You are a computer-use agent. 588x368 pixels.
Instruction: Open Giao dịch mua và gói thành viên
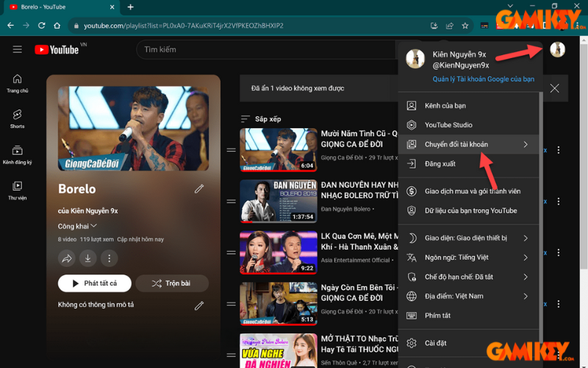coord(468,191)
